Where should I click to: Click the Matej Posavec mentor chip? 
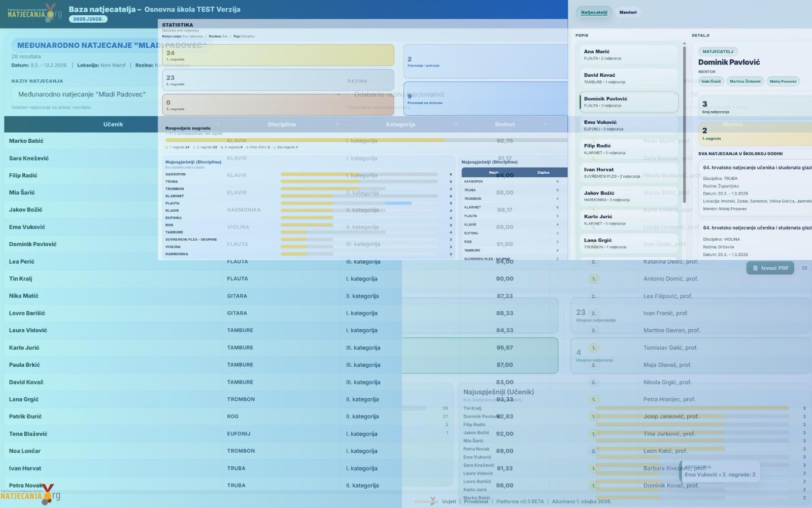pos(783,81)
